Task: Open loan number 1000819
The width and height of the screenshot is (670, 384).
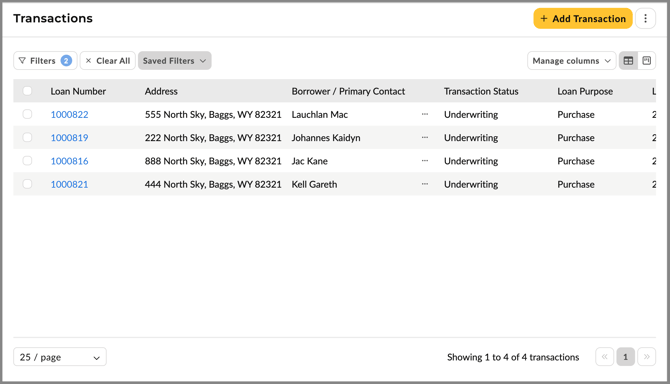Action: click(x=69, y=138)
